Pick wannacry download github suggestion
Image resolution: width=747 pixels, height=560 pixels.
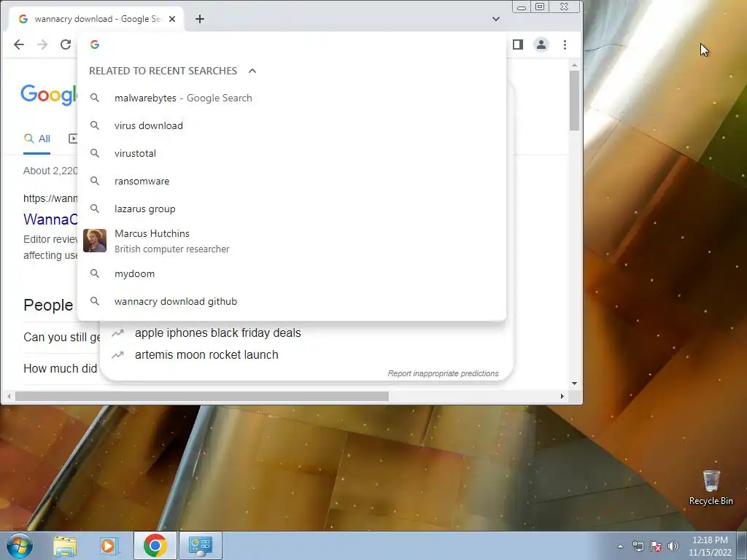click(x=292, y=301)
